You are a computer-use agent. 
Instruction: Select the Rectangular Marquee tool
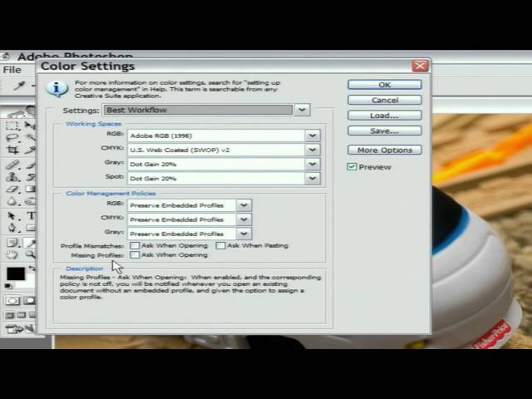(x=12, y=126)
